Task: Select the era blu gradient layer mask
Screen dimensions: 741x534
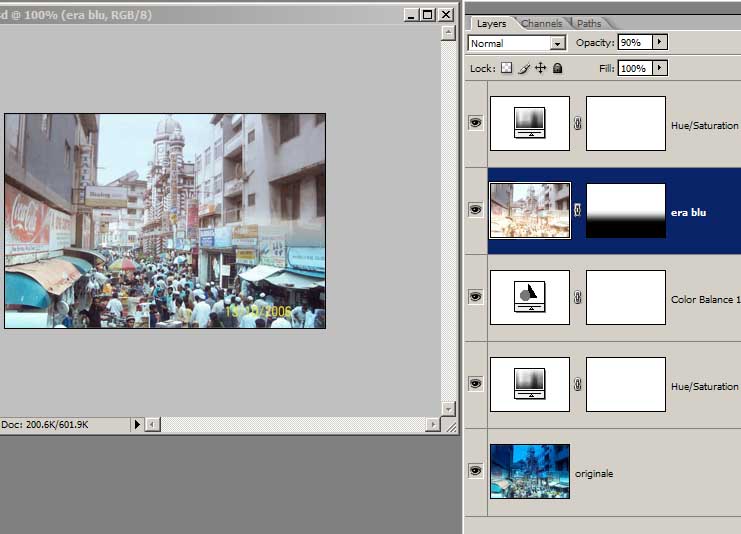Action: (x=625, y=210)
